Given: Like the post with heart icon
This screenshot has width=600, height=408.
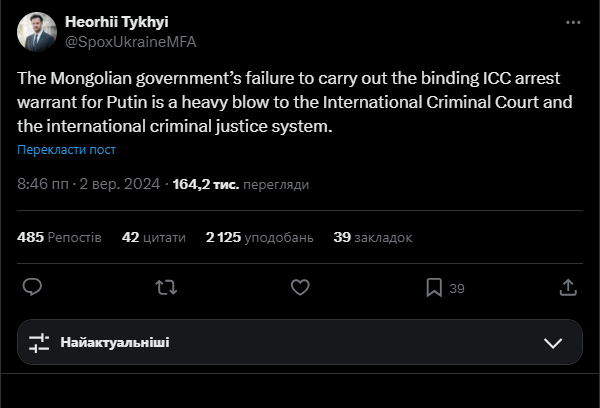Looking at the screenshot, I should click(299, 287).
